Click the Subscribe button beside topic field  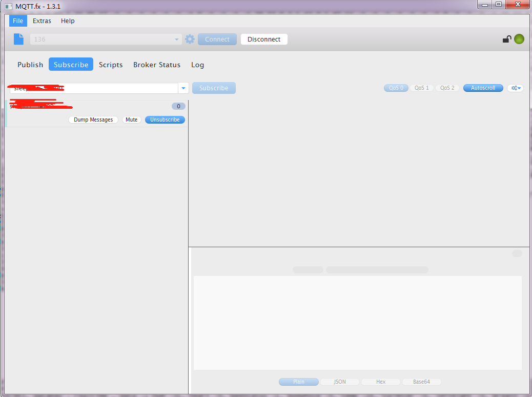[214, 88]
